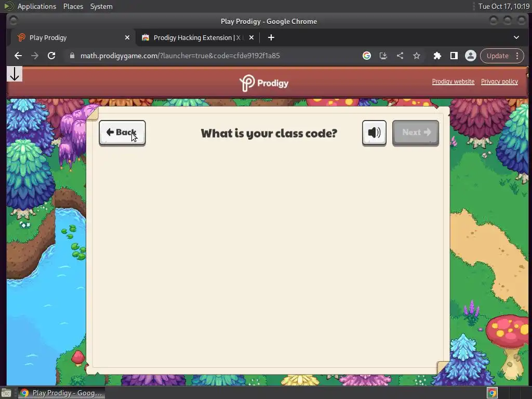Screen dimensions: 532x399
Task: Navigate back in Chrome
Action: pyautogui.click(x=18, y=56)
